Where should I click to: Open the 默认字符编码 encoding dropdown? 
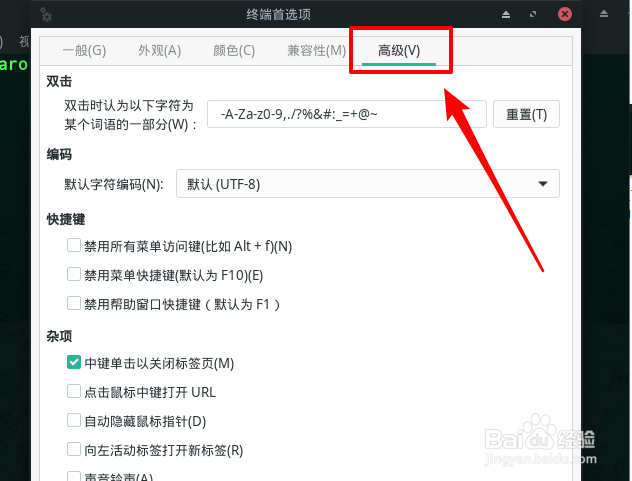pos(368,184)
